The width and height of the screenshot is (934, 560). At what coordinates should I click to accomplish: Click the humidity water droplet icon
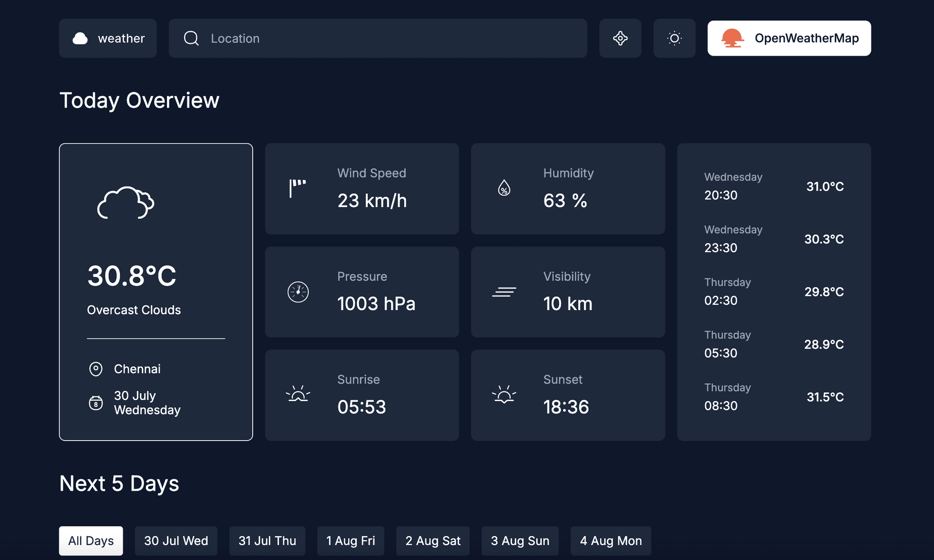tap(503, 187)
